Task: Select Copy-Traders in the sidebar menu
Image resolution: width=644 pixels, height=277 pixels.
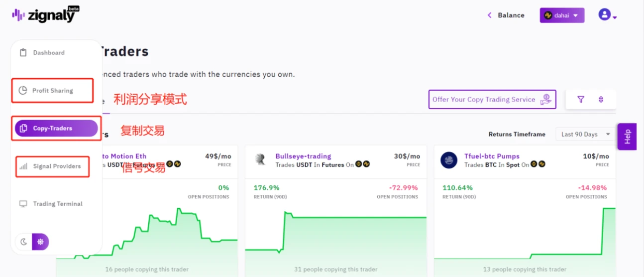Action: [56, 128]
